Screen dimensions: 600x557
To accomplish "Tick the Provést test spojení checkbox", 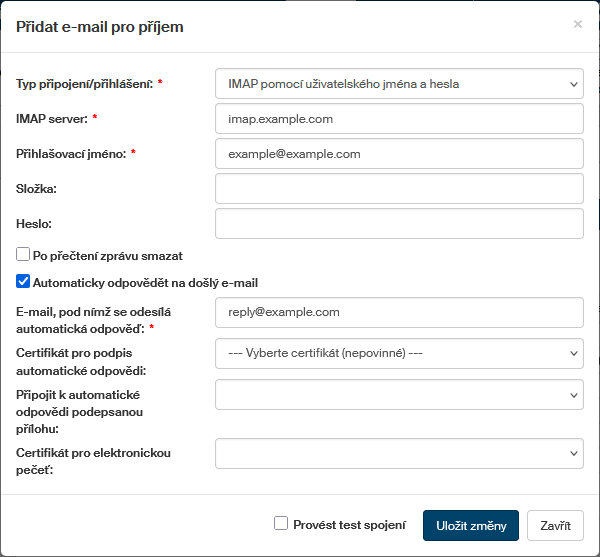I will tap(281, 524).
